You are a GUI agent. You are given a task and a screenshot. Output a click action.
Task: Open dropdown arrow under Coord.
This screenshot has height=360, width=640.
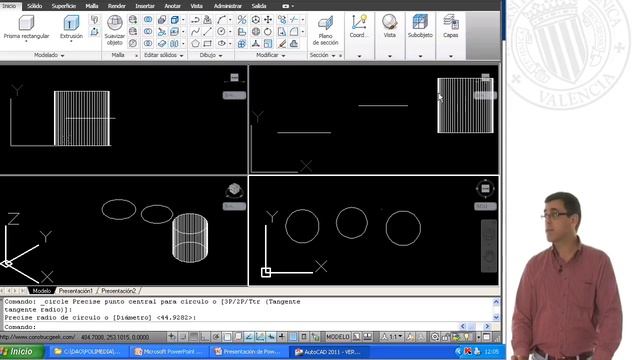359,56
